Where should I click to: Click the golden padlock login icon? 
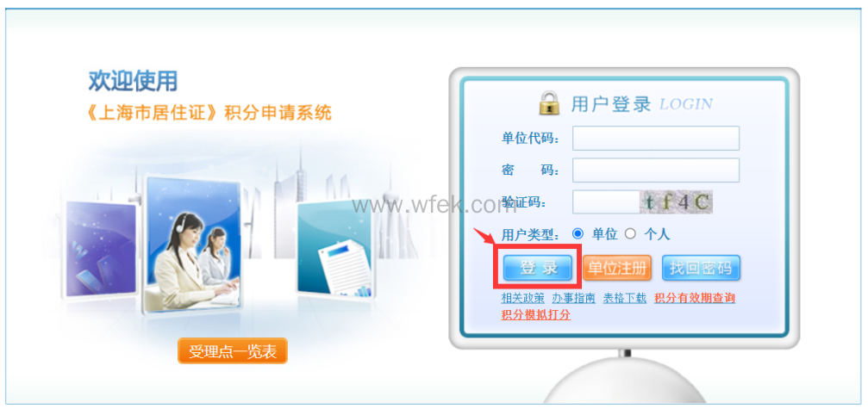coord(550,103)
